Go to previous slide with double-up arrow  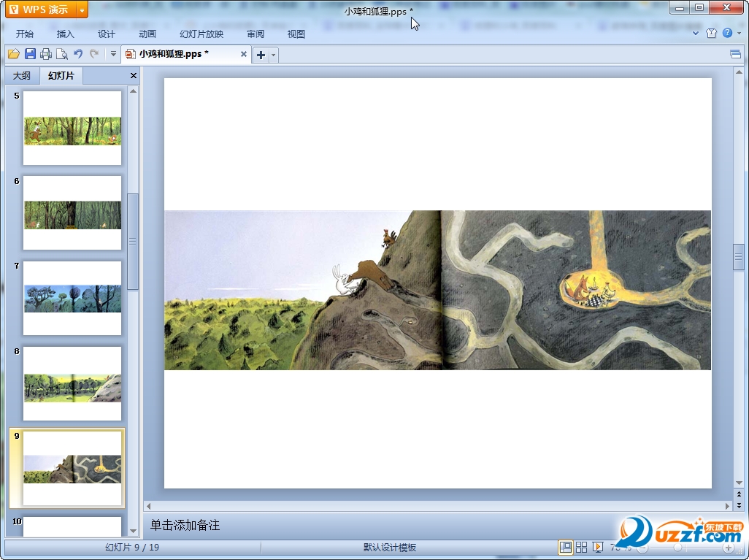pyautogui.click(x=739, y=494)
